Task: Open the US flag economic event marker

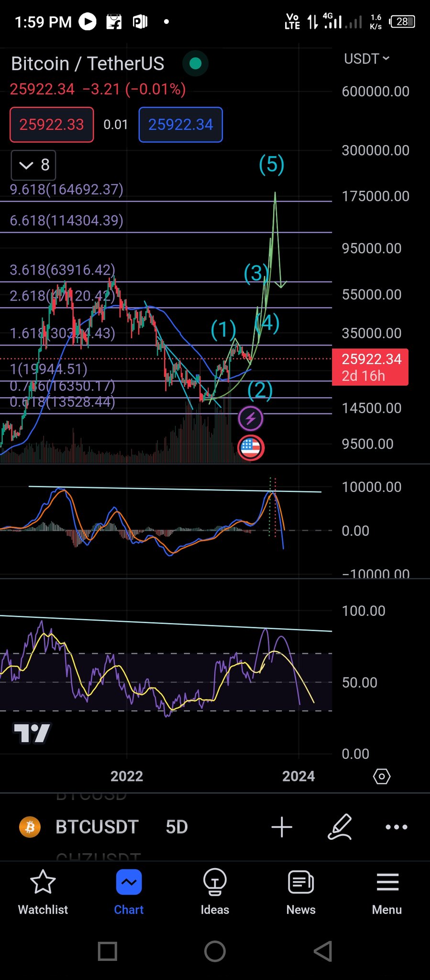Action: coord(251,448)
